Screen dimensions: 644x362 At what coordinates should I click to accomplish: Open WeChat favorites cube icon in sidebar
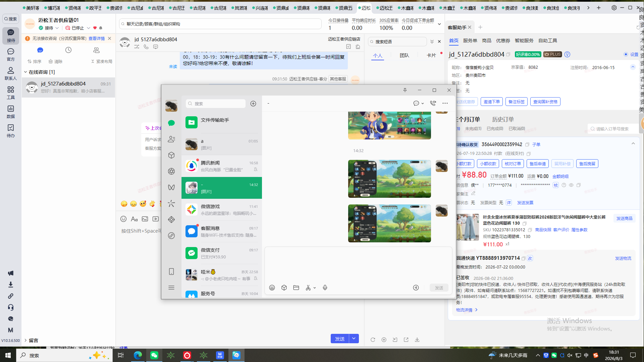(x=171, y=155)
